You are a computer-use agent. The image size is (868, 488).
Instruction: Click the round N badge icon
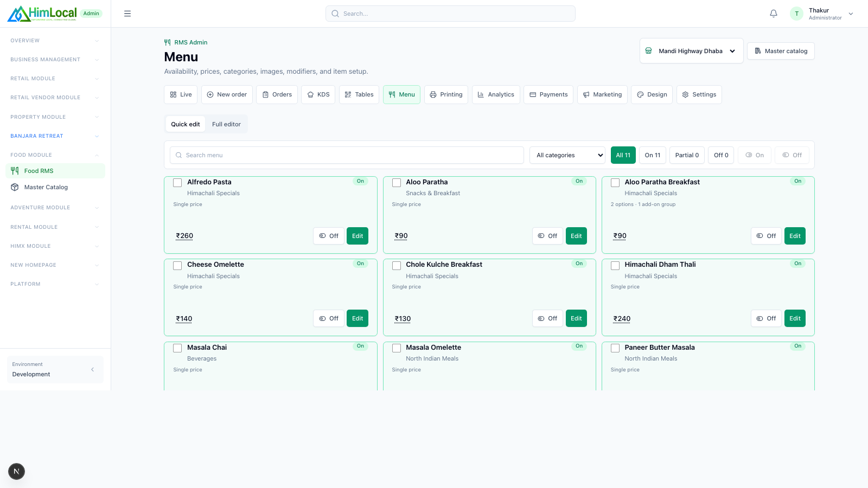click(16, 471)
